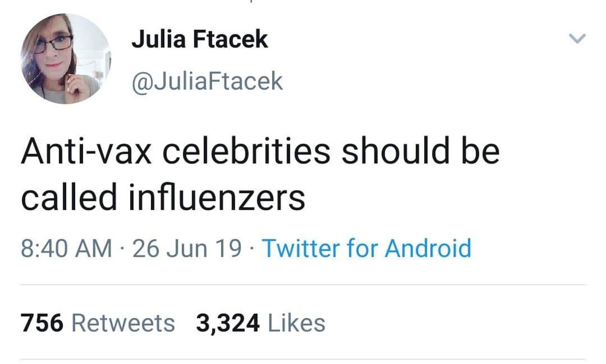Click the 756 retweet count number
Image resolution: width=606 pixels, height=364 pixels.
(42, 323)
